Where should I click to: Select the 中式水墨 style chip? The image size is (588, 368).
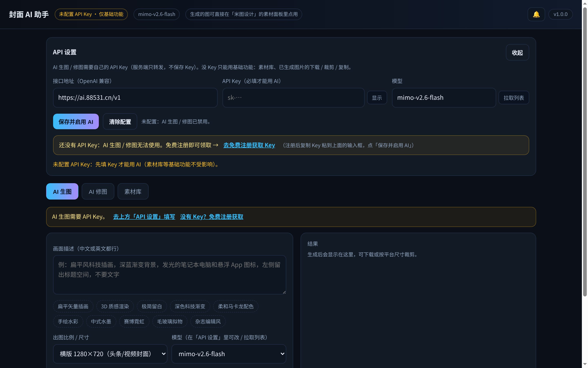[101, 322]
